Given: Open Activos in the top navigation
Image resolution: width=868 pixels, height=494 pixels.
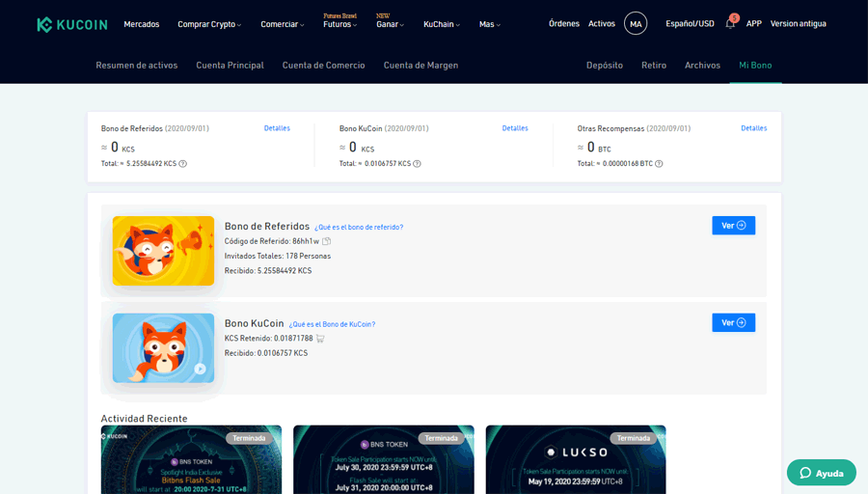Looking at the screenshot, I should pos(602,24).
